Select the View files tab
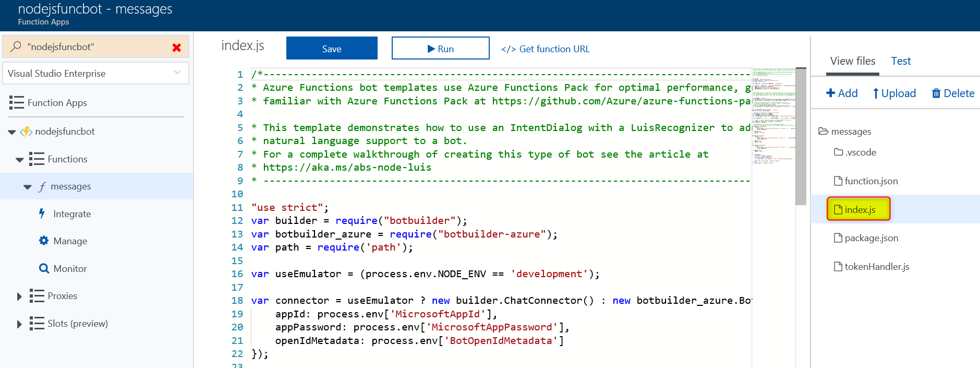Viewport: 980px width, 368px height. point(852,61)
